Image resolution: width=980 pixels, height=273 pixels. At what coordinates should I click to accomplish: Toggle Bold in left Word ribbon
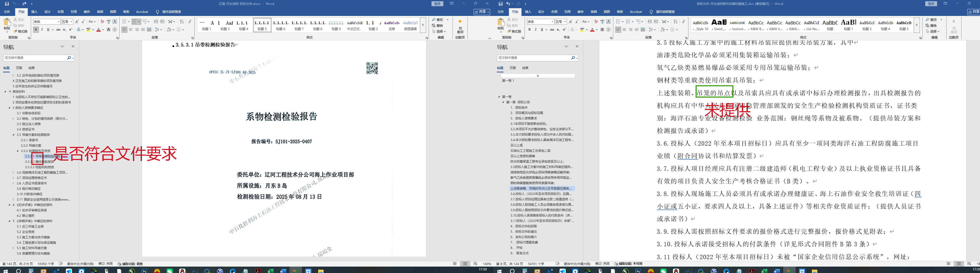tap(36, 30)
